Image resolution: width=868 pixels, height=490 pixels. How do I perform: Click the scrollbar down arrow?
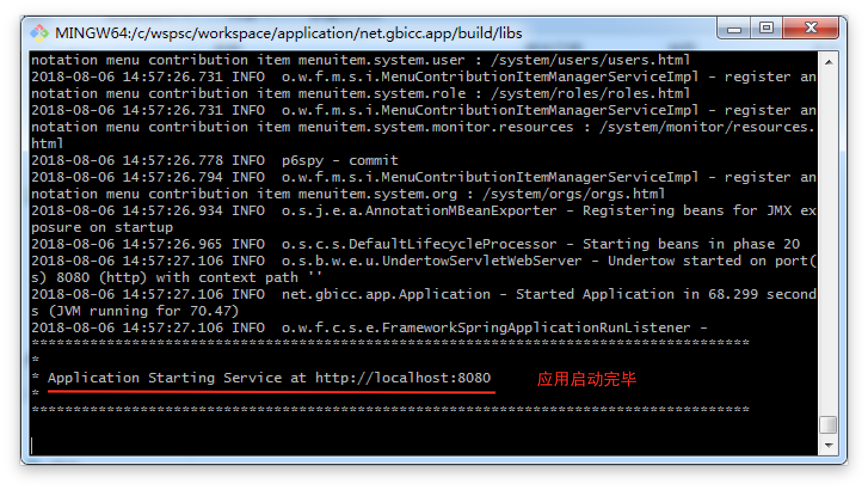tap(828, 445)
